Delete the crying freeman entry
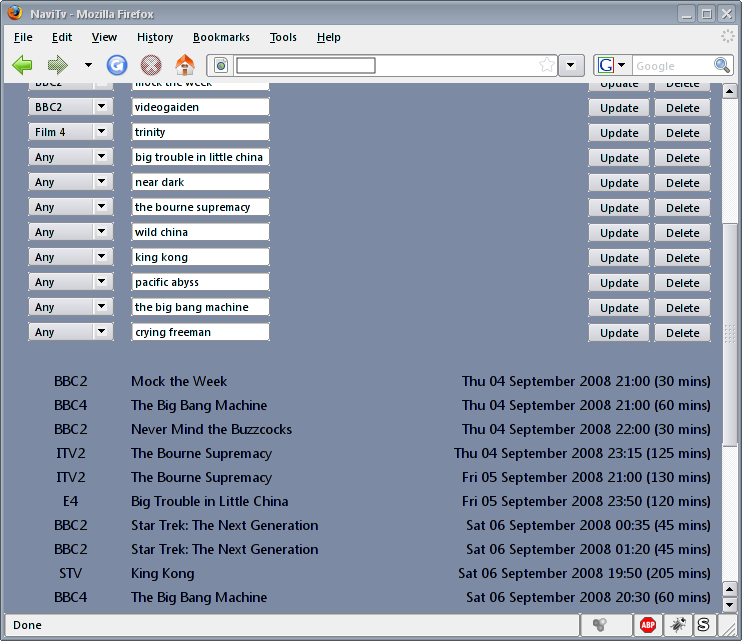 pyautogui.click(x=682, y=333)
